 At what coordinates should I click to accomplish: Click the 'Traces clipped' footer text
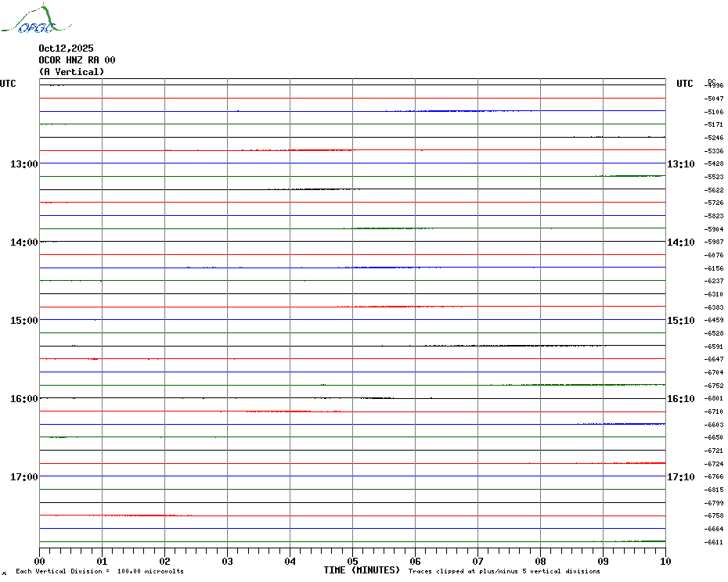pyautogui.click(x=504, y=571)
